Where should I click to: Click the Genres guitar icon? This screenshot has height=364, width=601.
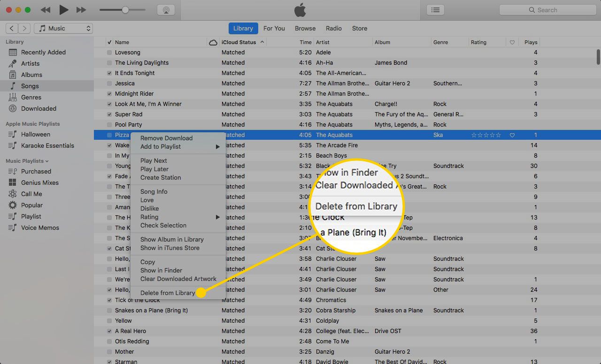pos(13,98)
